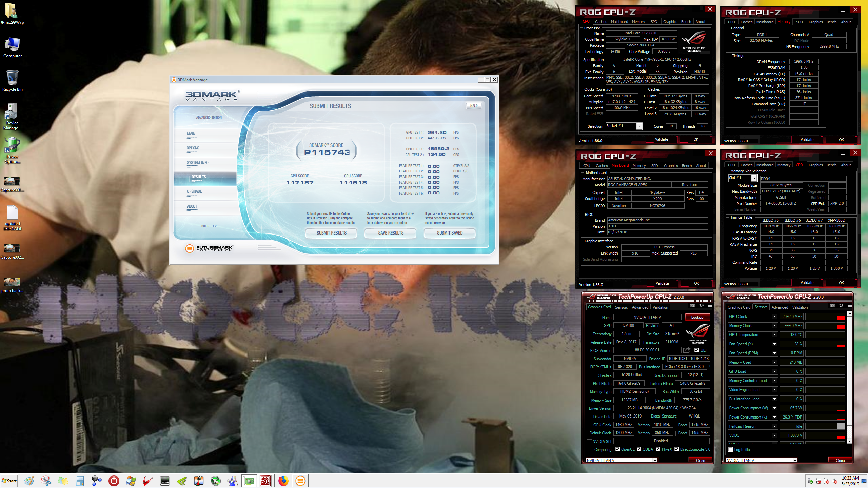Viewport: 868px width, 488px height.
Task: Select the Recycle Bin desktop icon
Action: [x=12, y=81]
